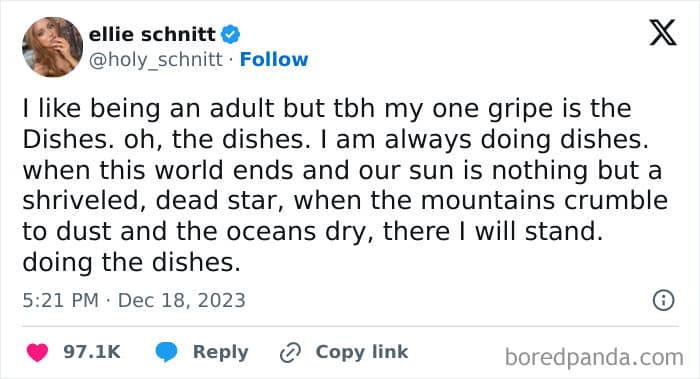The height and width of the screenshot is (379, 700).
Task: Click the X logo icon
Action: [663, 33]
